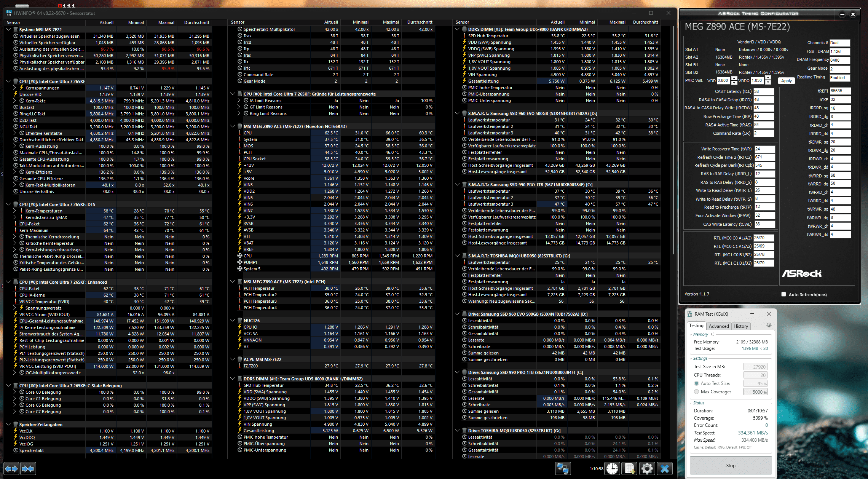Select the Max Coverage radio button
The image size is (868, 479).
coord(696,392)
